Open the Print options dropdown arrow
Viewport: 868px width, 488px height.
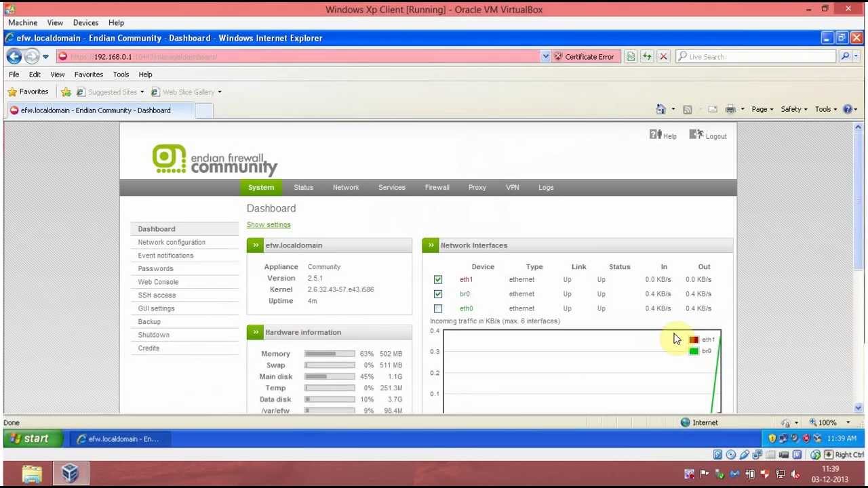pyautogui.click(x=743, y=109)
